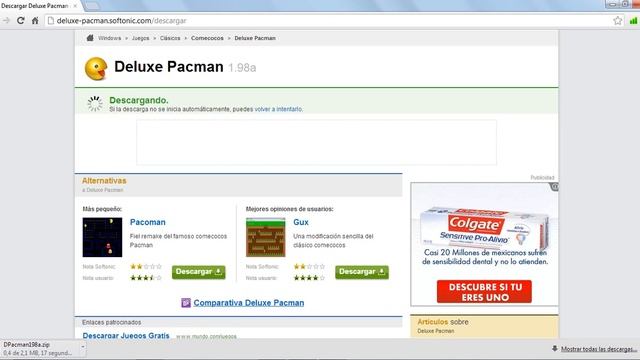Image resolution: width=640 pixels, height=360 pixels.
Task: Click the 'Artículos sobre' sidebar heading
Action: tap(443, 322)
